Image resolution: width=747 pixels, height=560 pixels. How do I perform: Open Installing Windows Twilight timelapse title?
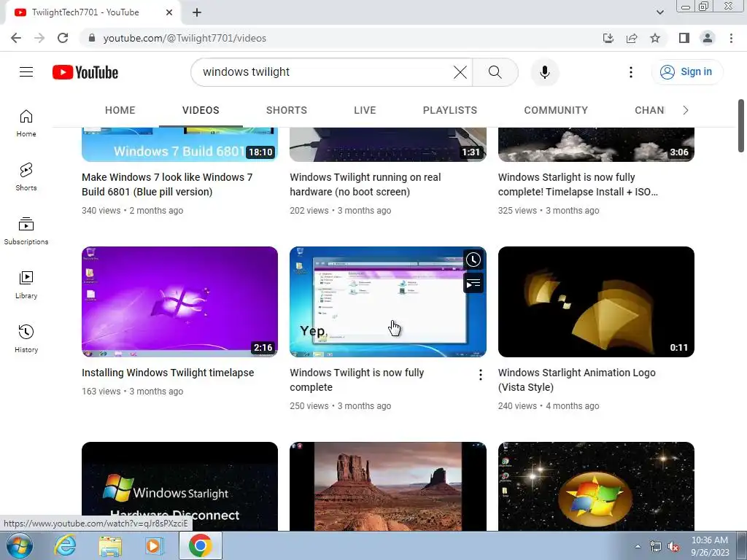[x=168, y=373]
